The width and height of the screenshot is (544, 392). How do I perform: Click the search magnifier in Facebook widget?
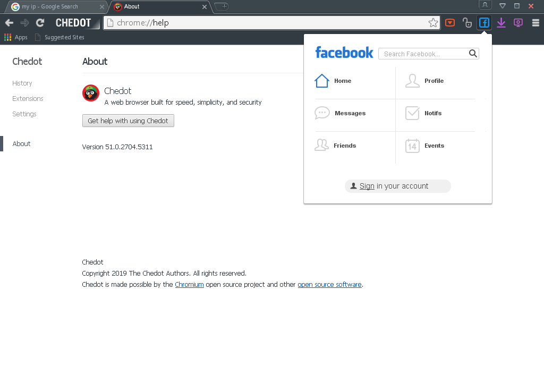472,53
